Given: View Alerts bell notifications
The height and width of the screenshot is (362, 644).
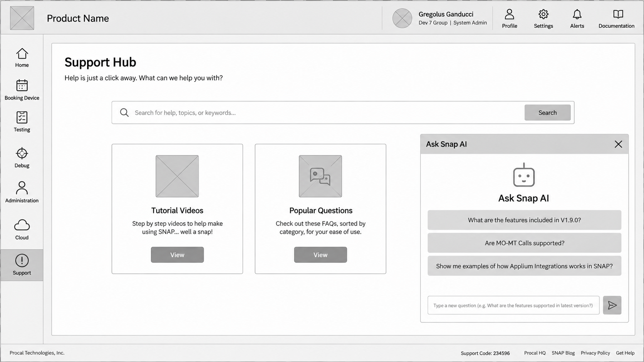Looking at the screenshot, I should click(x=577, y=18).
